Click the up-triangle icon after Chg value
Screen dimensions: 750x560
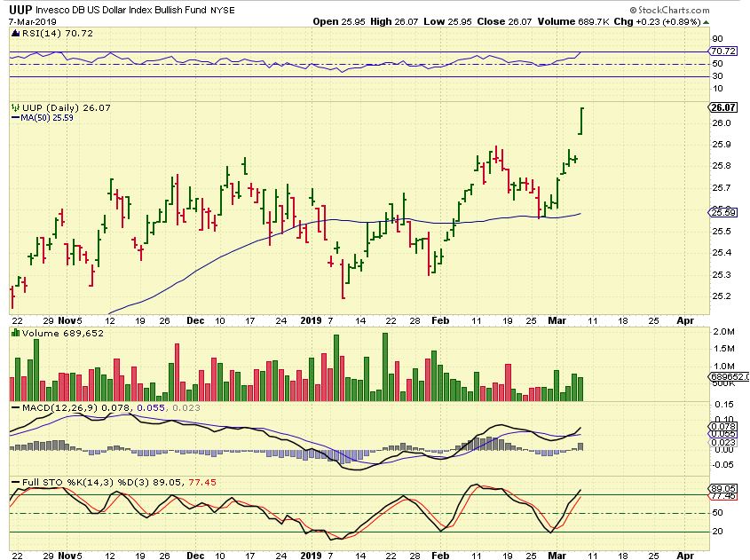point(706,22)
